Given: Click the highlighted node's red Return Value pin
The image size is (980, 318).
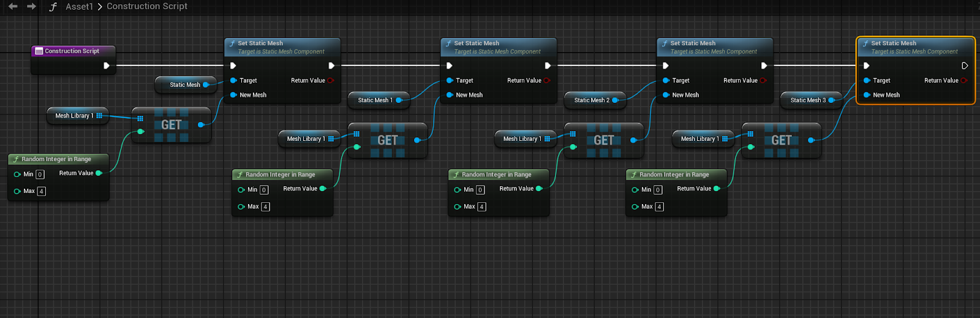Looking at the screenshot, I should 963,80.
